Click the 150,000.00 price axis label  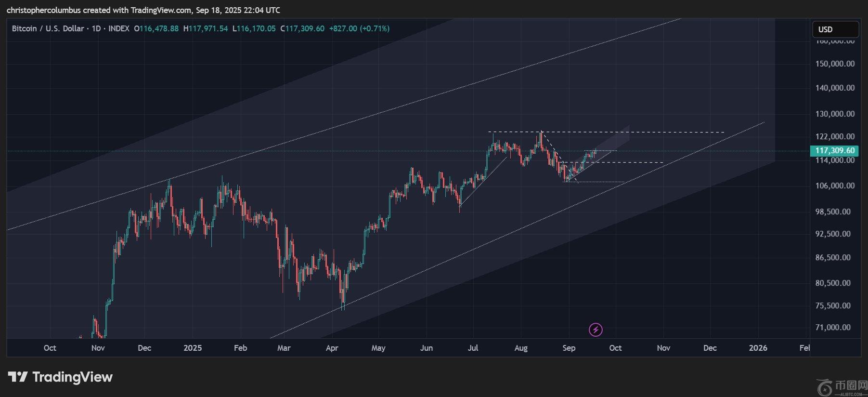[835, 64]
